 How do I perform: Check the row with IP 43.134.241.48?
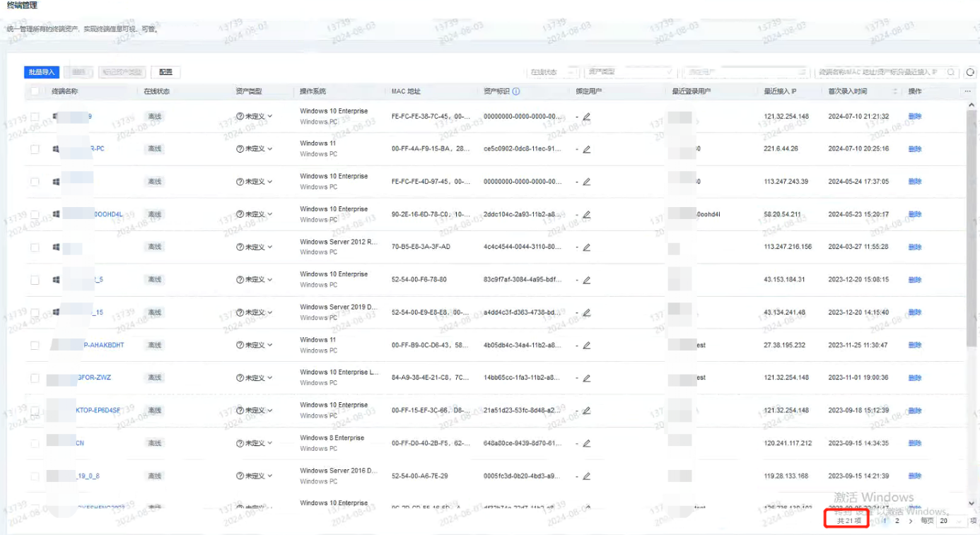pyautogui.click(x=35, y=312)
